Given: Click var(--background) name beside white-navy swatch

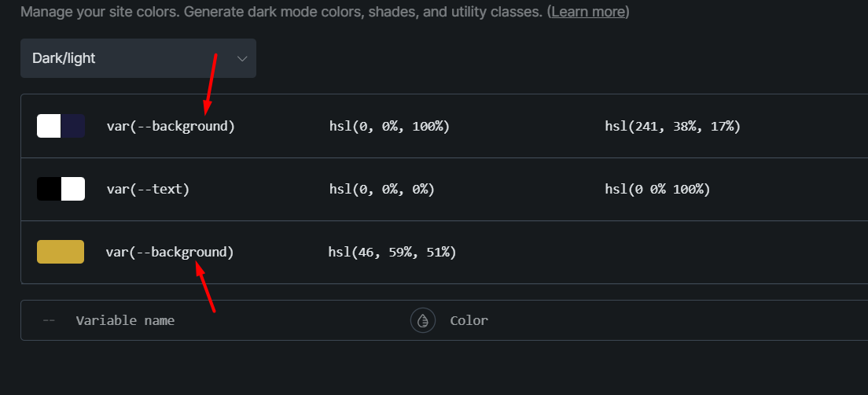Looking at the screenshot, I should click(171, 126).
